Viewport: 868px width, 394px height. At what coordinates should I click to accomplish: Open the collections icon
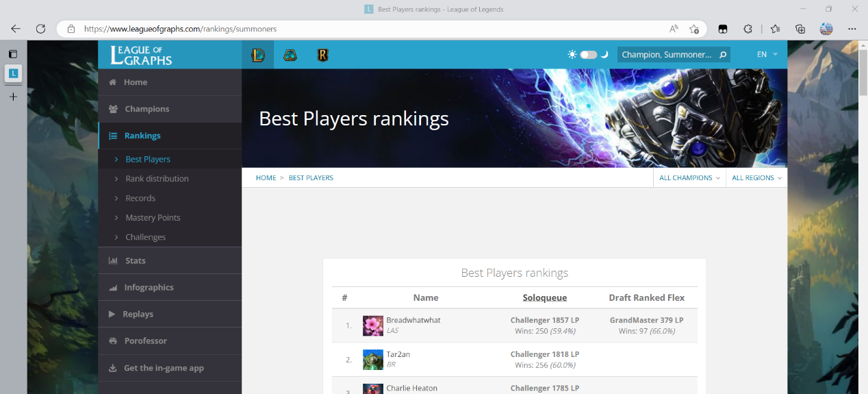[800, 29]
